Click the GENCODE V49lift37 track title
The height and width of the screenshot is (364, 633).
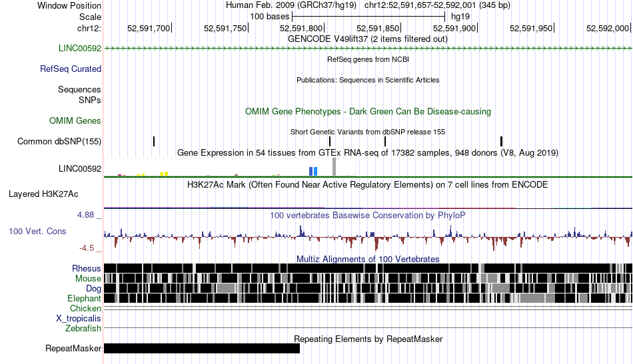point(368,39)
